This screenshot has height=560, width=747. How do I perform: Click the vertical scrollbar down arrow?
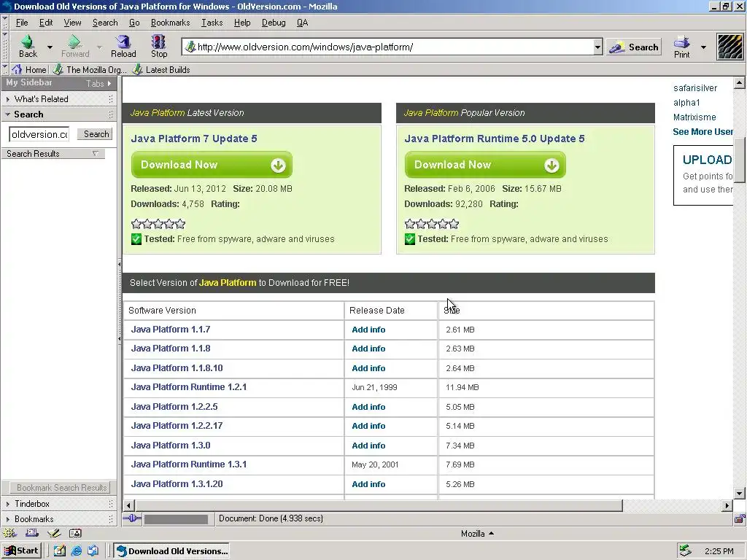740,494
